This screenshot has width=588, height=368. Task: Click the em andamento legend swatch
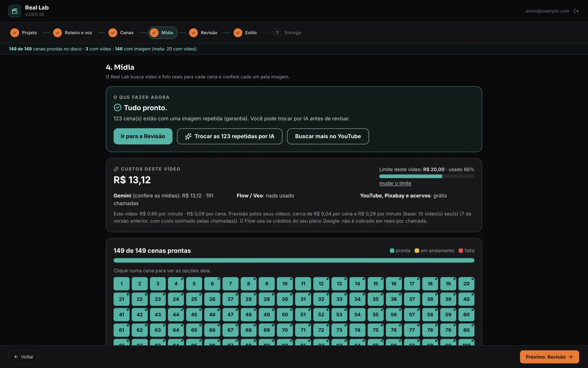coord(417,251)
